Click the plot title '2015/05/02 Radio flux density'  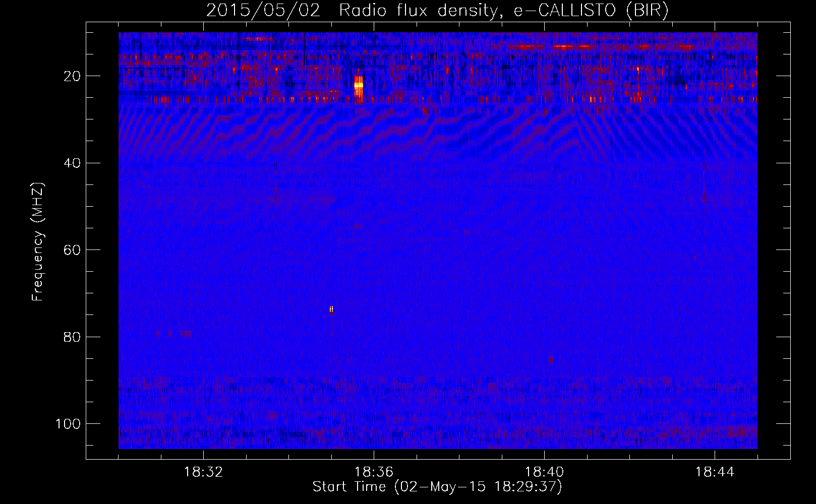click(x=351, y=11)
